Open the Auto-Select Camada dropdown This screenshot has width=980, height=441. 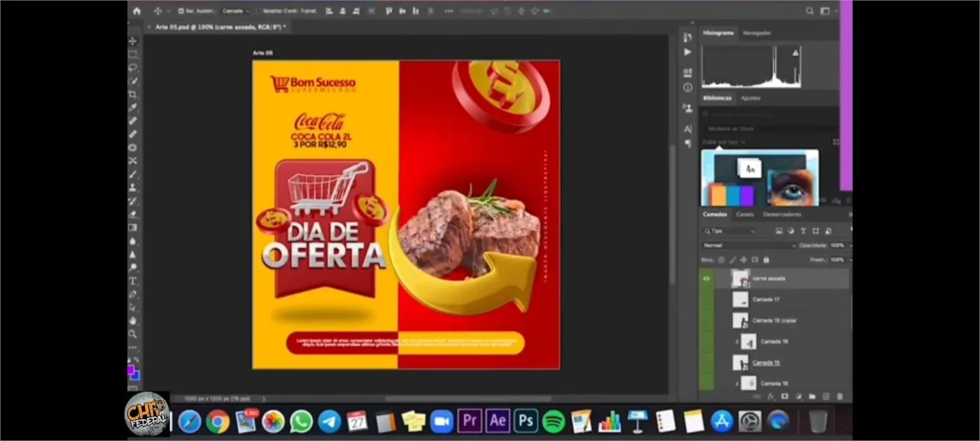(x=236, y=11)
